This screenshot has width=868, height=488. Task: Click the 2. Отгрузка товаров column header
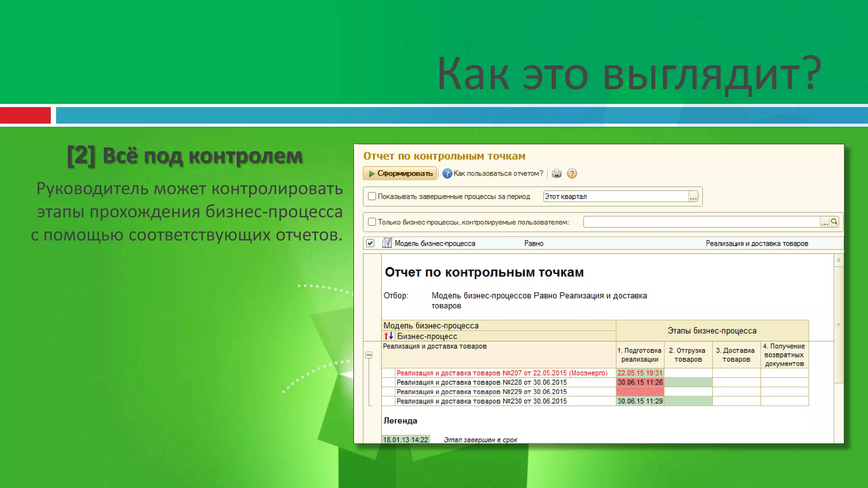[688, 355]
